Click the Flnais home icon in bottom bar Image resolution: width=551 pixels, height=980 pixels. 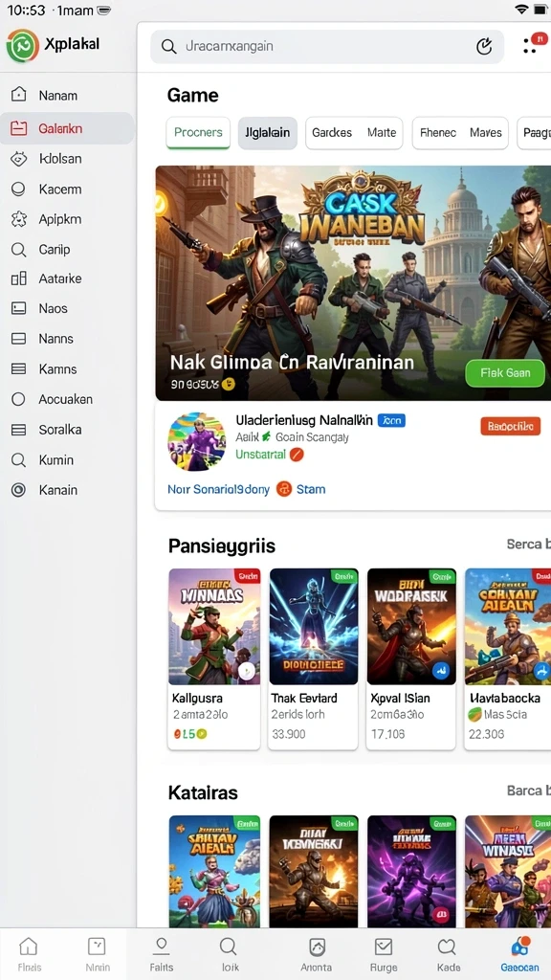click(29, 947)
